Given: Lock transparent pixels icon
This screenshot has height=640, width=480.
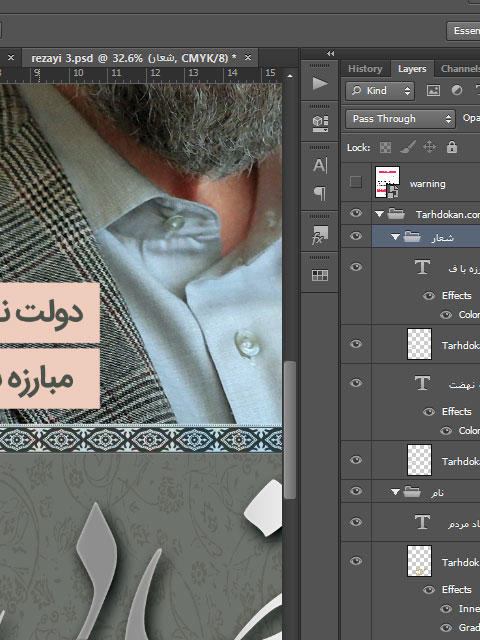Looking at the screenshot, I should click(385, 147).
